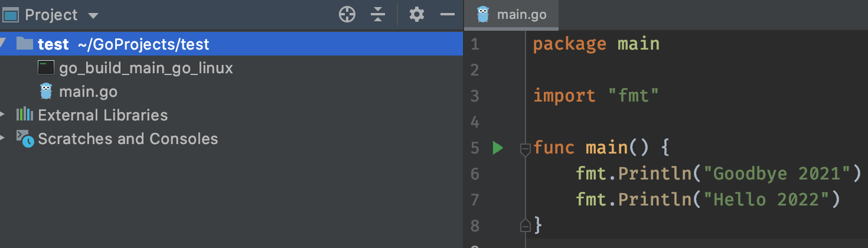Click the Scratches and Consoles clock icon
The width and height of the screenshot is (868, 248).
click(25, 139)
